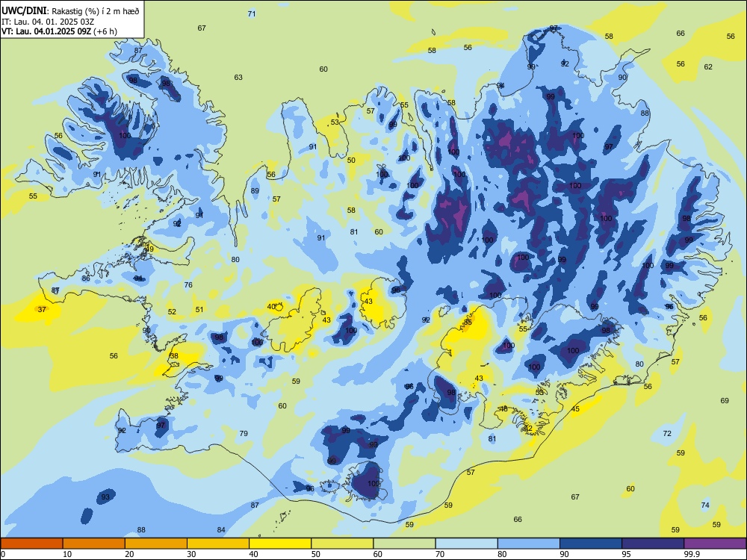Click the humidity value '69' on the map
747x560 pixels.
click(x=725, y=400)
